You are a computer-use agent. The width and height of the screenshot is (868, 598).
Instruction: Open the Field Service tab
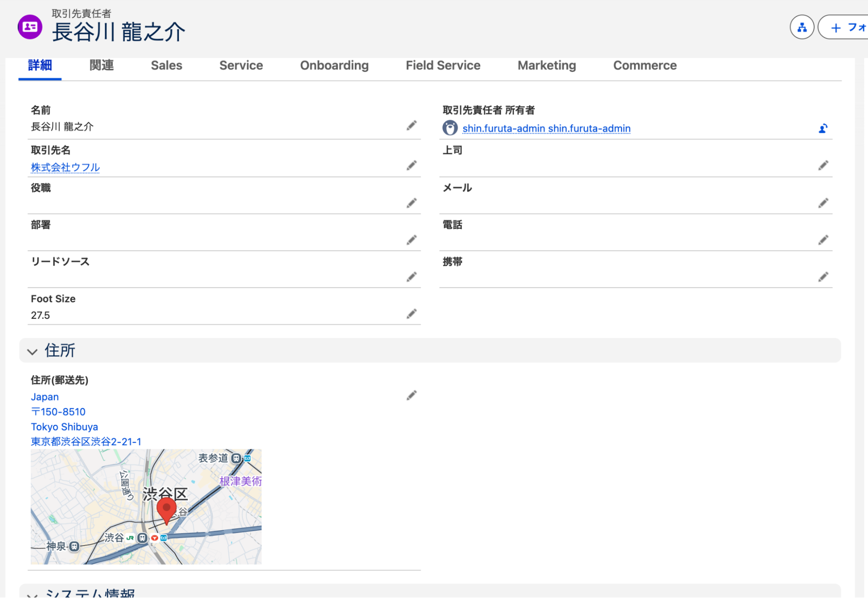pyautogui.click(x=443, y=66)
